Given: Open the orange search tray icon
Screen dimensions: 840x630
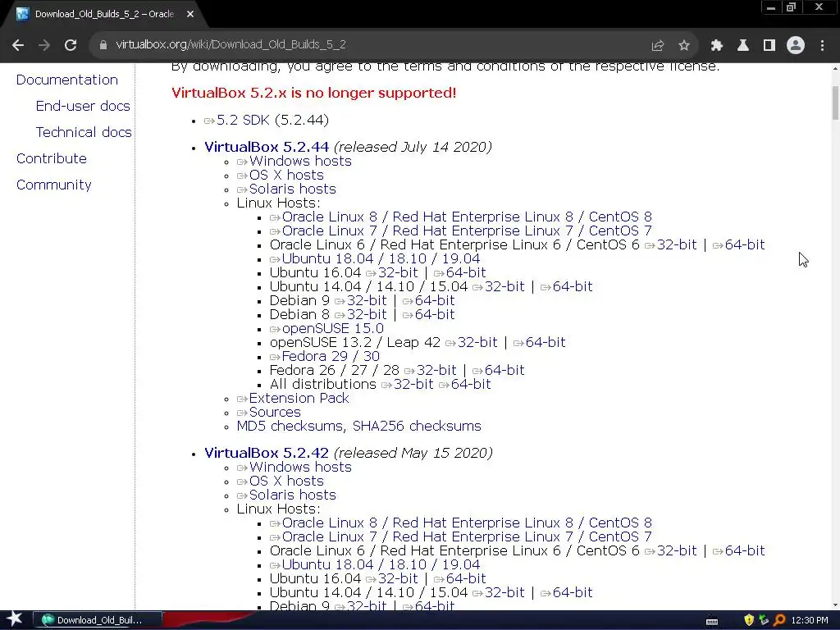Looking at the screenshot, I should click(779, 620).
